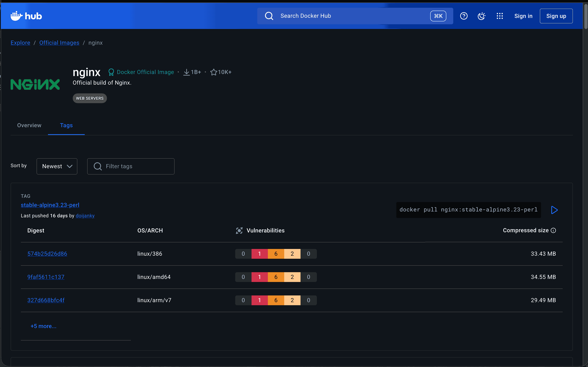Click the downloads icon showing 1B+

(x=186, y=72)
